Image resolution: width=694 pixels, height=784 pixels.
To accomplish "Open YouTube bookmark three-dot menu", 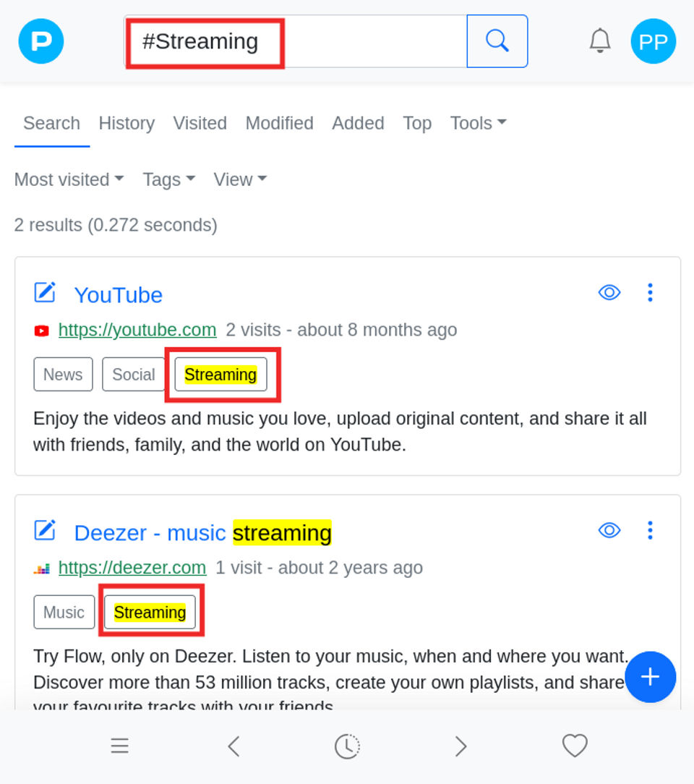I will point(650,292).
